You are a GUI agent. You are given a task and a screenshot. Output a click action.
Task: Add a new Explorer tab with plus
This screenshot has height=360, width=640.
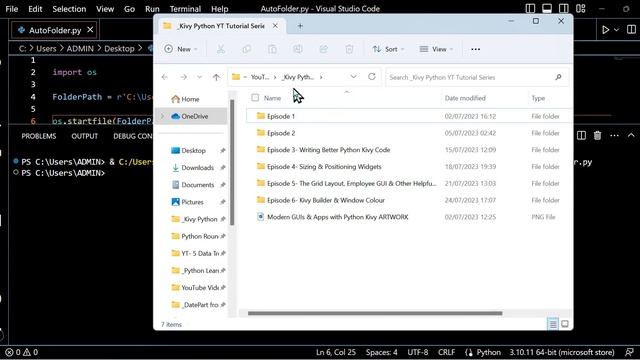[300, 26]
